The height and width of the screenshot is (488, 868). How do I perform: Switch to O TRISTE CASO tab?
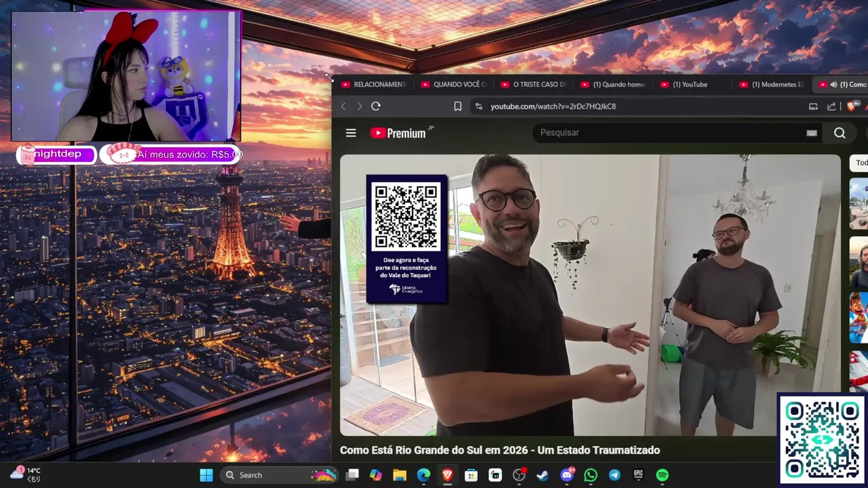[x=534, y=85]
